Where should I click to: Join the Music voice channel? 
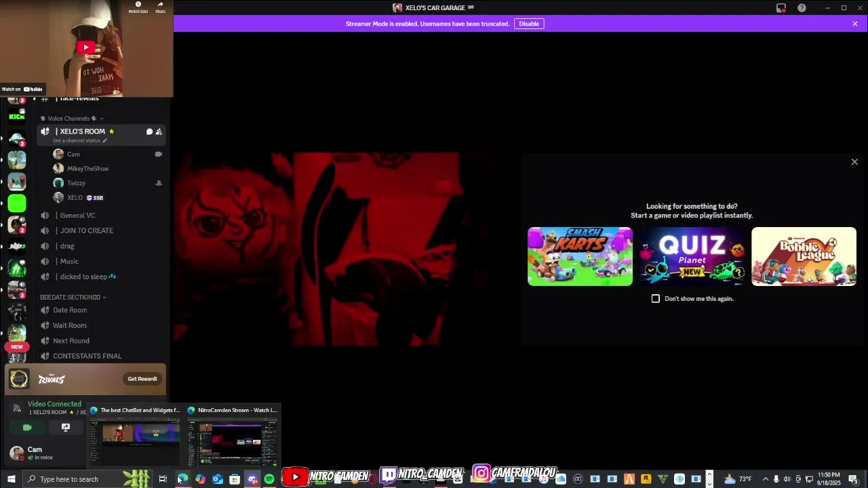click(102, 262)
